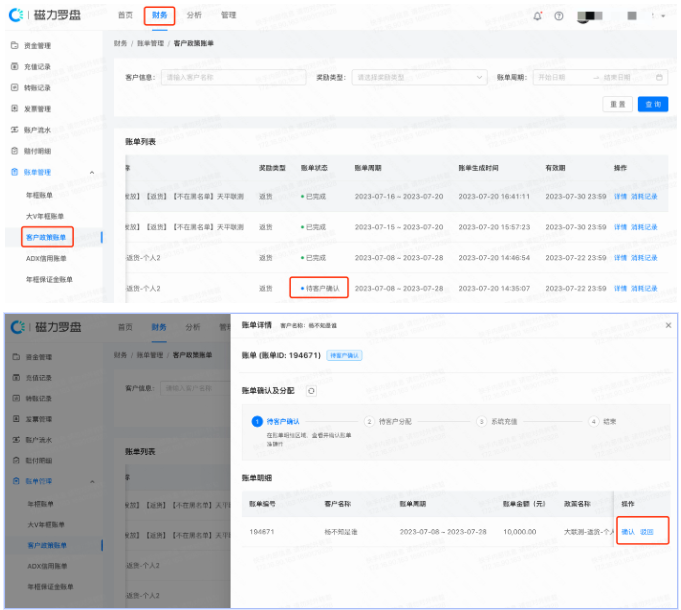Click 驳回 link in bill detail row
The height and width of the screenshot is (610, 681).
pos(647,532)
